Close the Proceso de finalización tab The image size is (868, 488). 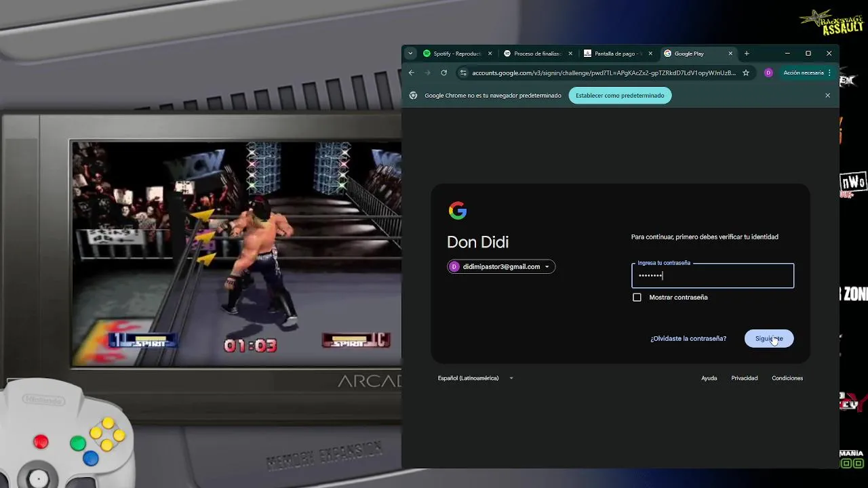click(x=570, y=54)
